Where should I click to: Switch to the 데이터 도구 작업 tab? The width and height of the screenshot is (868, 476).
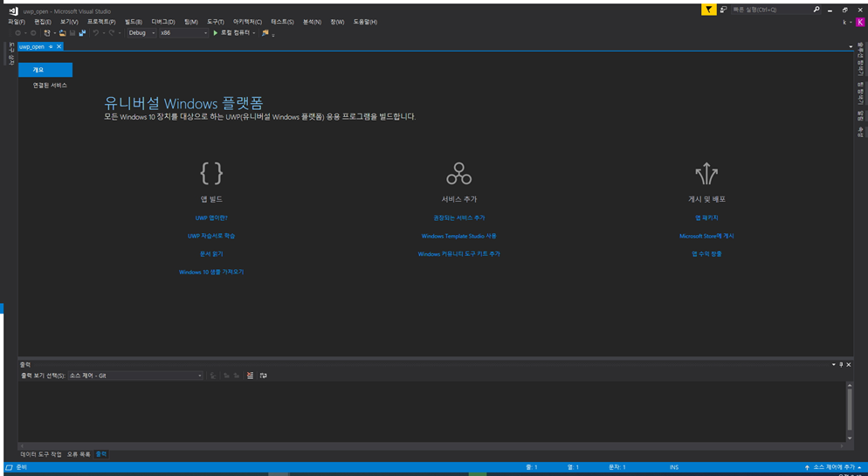[42, 454]
